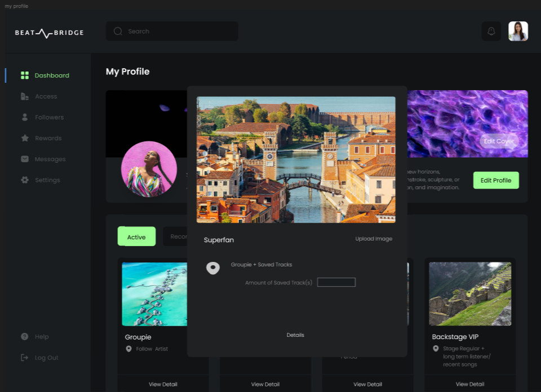This screenshot has height=392, width=541.
Task: Click View Detail under Backstage VIP
Action: point(470,384)
